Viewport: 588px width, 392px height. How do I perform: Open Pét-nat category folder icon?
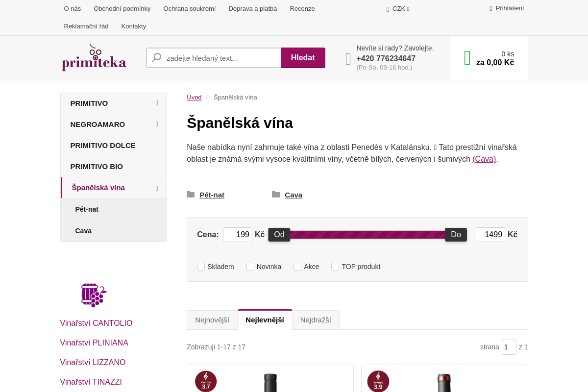(x=191, y=195)
